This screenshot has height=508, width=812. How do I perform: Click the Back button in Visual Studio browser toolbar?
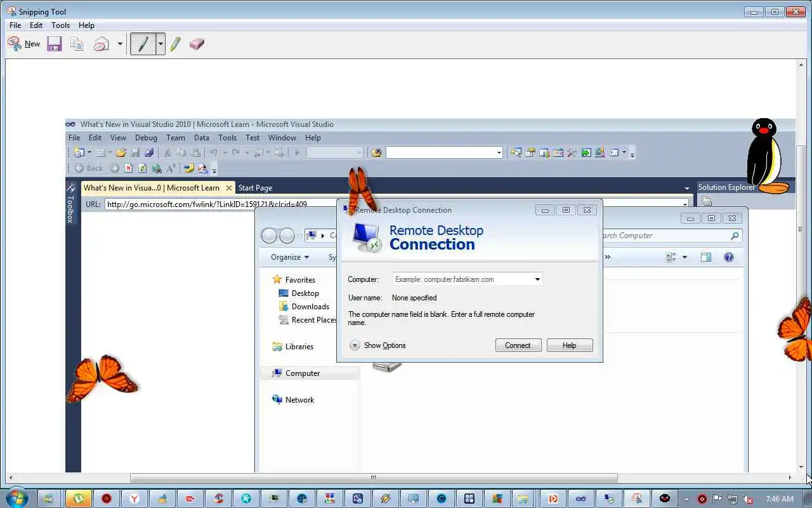click(x=89, y=168)
